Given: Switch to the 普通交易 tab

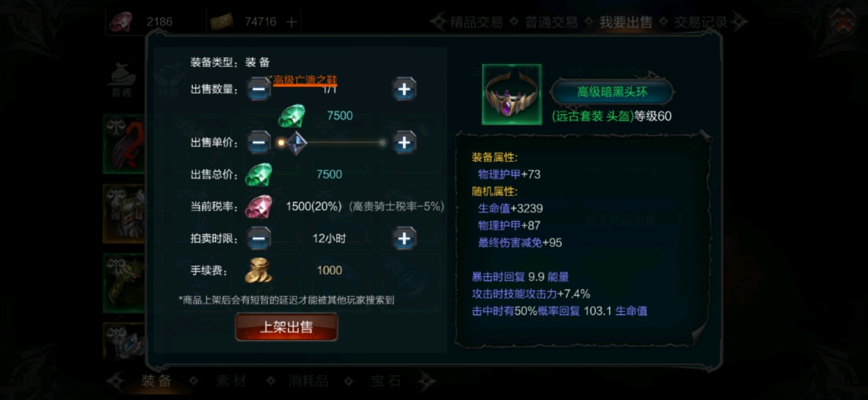Looking at the screenshot, I should pos(551,23).
